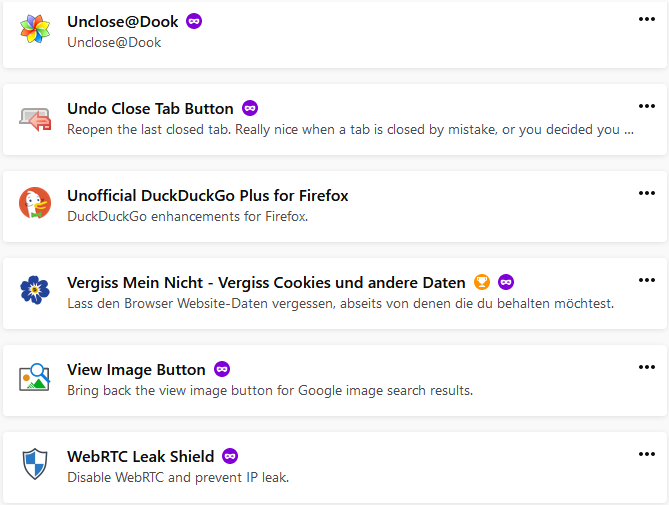
Task: Open more options for WebRTC Leak Shield
Action: 646,453
